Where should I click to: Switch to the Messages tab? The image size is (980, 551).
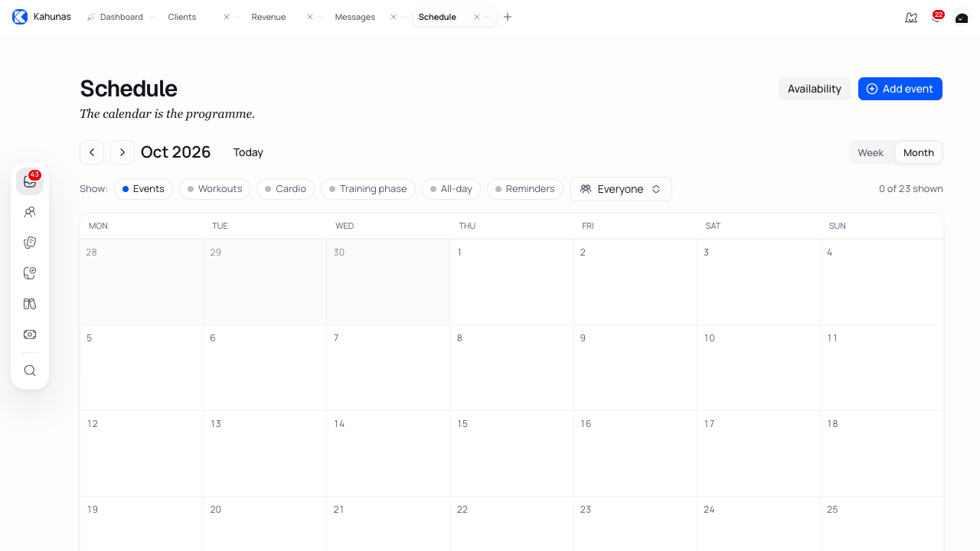tap(355, 17)
